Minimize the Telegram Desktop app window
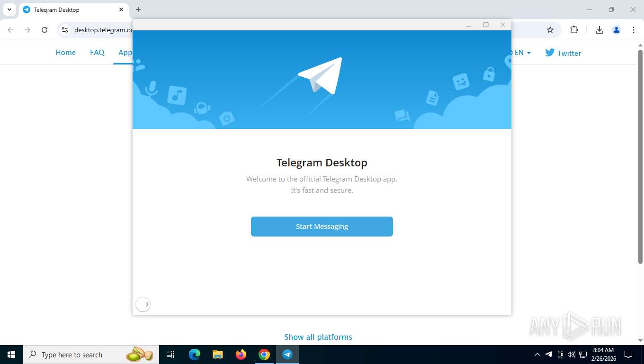The image size is (644, 364). coord(469,25)
